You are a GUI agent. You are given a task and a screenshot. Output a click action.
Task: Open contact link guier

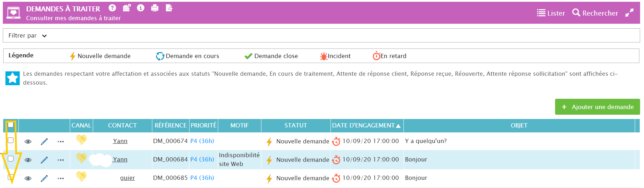click(x=127, y=178)
